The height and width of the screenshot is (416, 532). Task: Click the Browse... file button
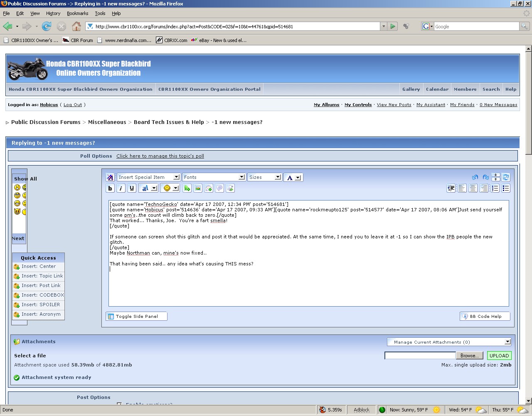(x=470, y=356)
